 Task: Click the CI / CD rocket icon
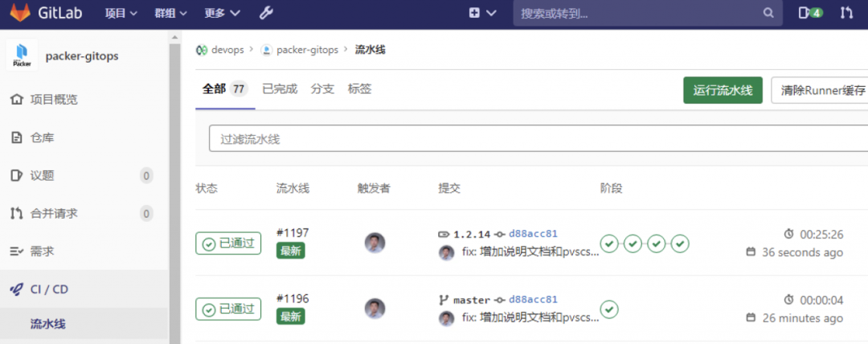click(17, 289)
